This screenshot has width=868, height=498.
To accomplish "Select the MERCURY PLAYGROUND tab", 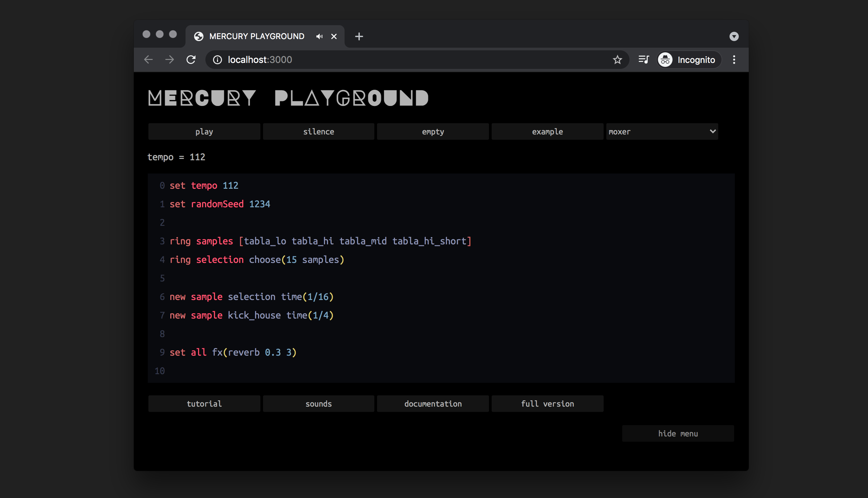I will tap(256, 36).
